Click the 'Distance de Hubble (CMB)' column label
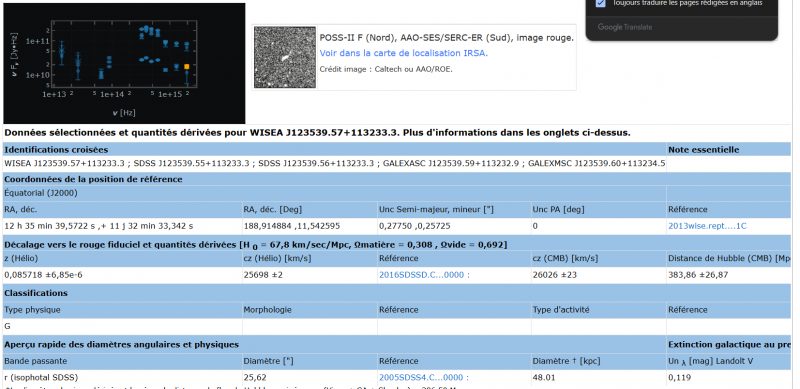The image size is (800, 389). coord(730,258)
